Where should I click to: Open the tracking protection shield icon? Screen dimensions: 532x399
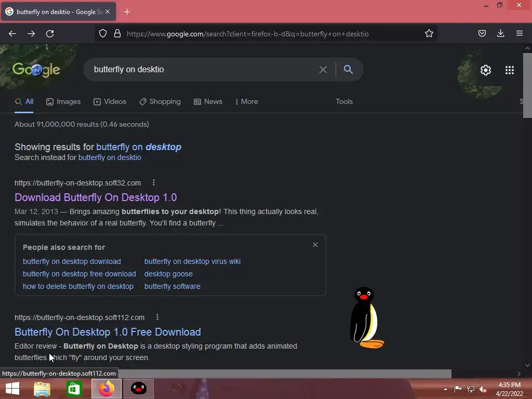point(103,34)
